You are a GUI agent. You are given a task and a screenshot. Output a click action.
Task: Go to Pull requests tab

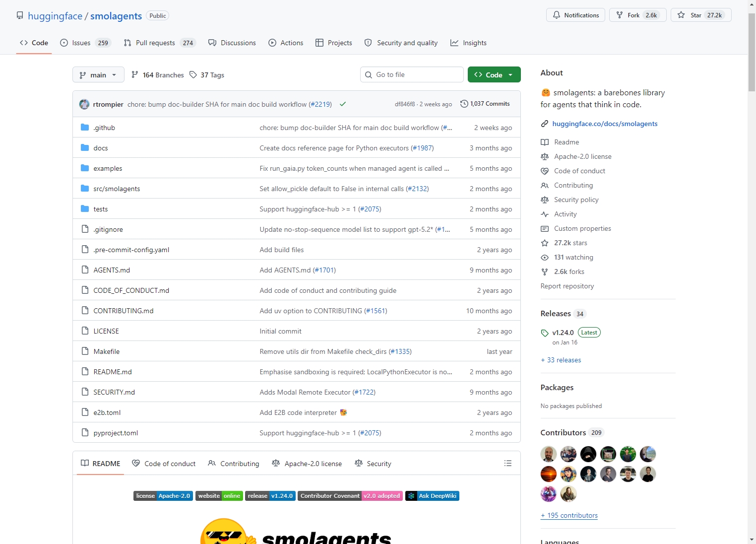159,43
